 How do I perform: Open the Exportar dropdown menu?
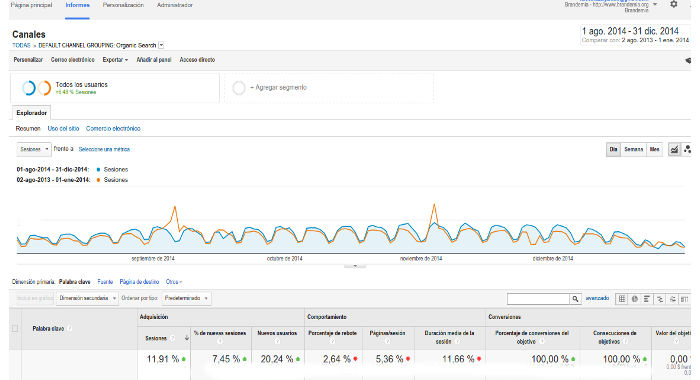click(115, 60)
